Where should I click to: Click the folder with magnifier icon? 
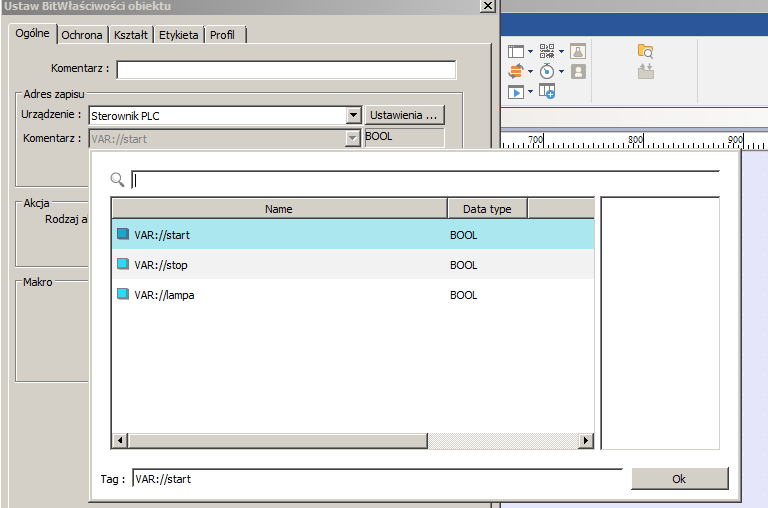click(645, 51)
